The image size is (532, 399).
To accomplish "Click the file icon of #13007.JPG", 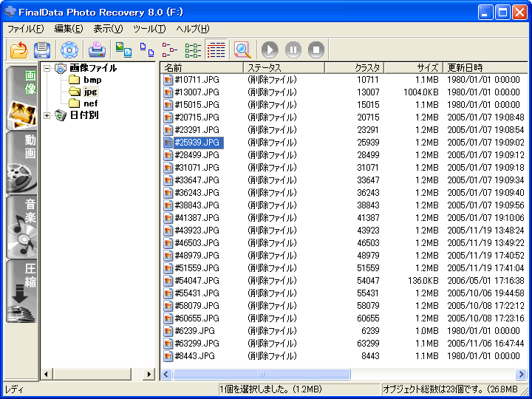I will [x=168, y=92].
